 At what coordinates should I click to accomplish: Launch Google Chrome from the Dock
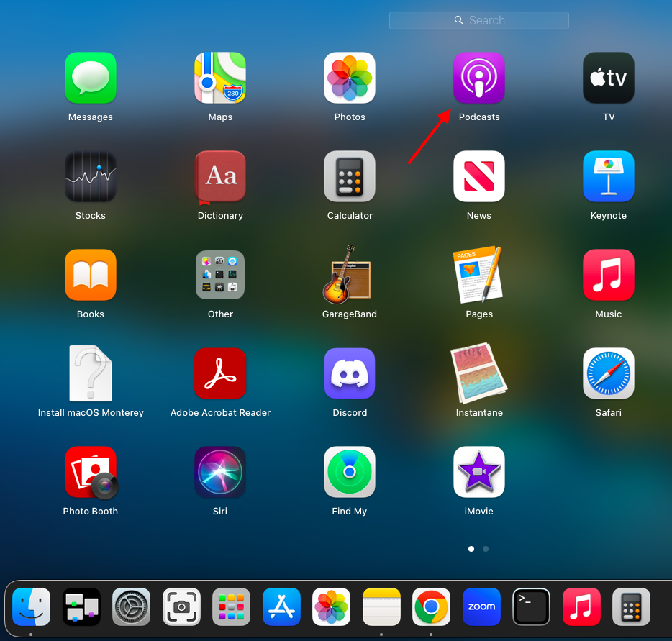[x=431, y=606]
